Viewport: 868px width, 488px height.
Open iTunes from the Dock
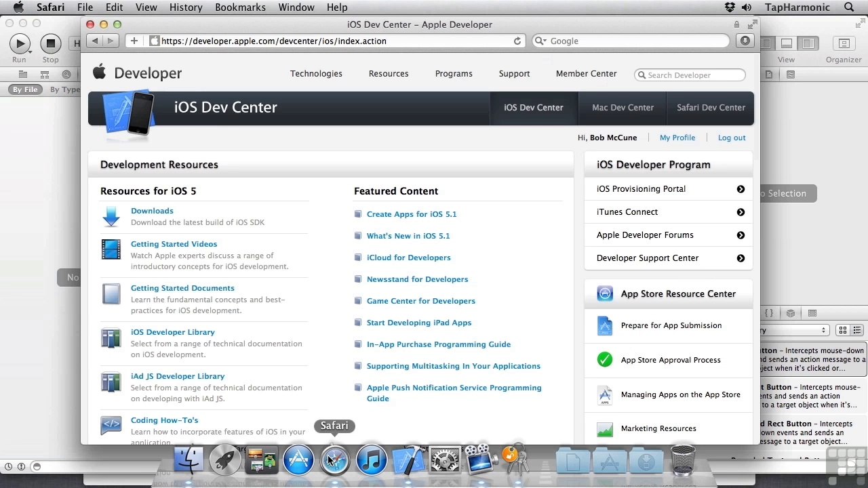point(372,460)
